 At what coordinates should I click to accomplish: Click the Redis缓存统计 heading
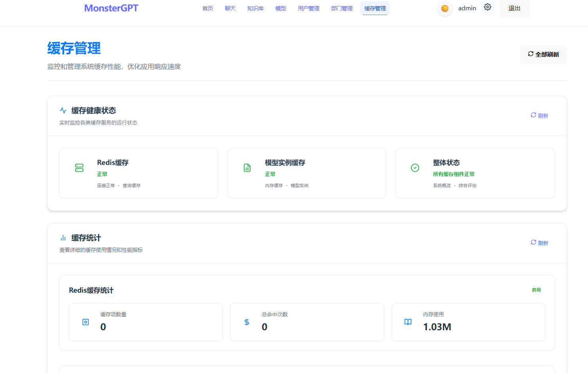pos(91,290)
